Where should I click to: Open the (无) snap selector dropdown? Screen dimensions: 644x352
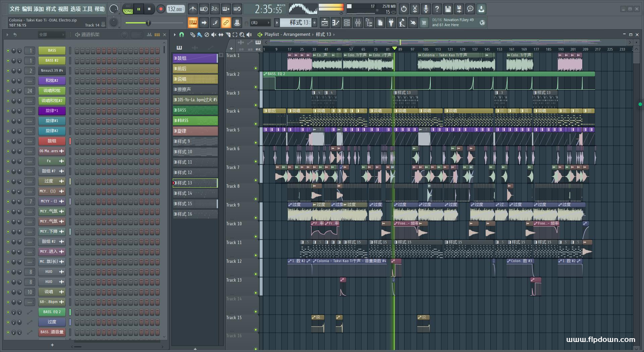click(260, 23)
